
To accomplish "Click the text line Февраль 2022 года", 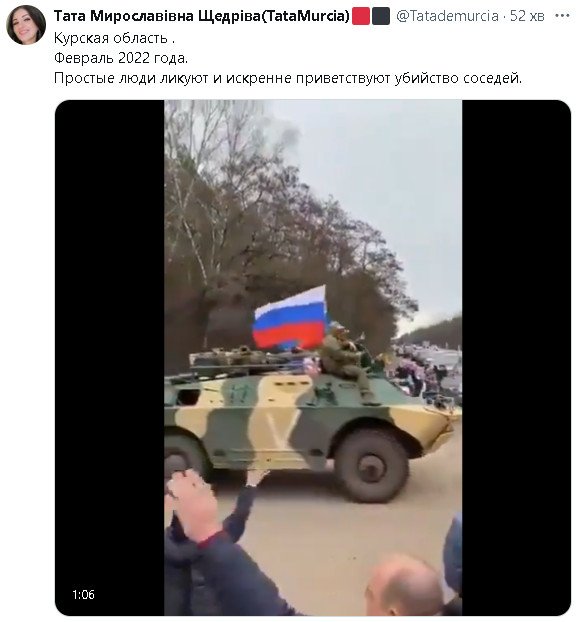I will (121, 58).
